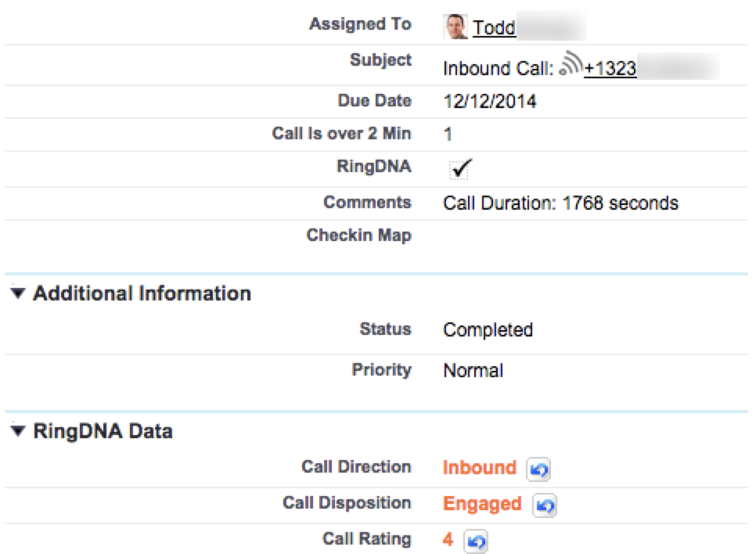Click Todd's profile photo thumbnail
This screenshot has height=554, width=756.
point(454,26)
